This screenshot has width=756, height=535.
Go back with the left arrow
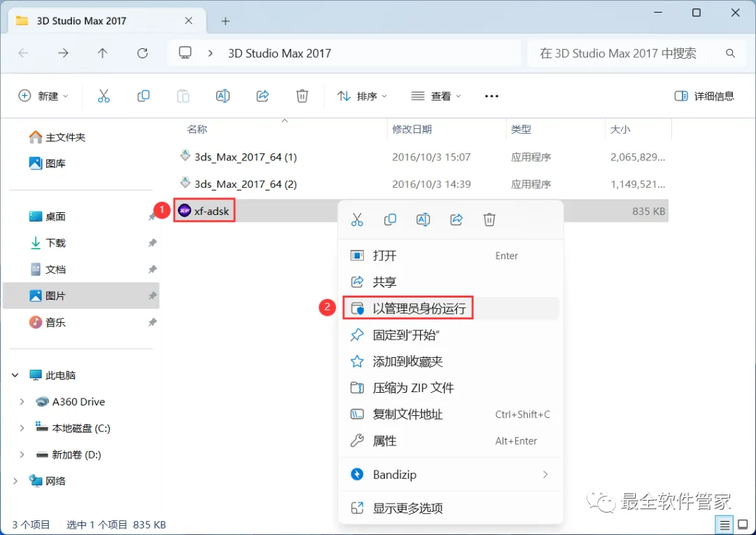23,53
